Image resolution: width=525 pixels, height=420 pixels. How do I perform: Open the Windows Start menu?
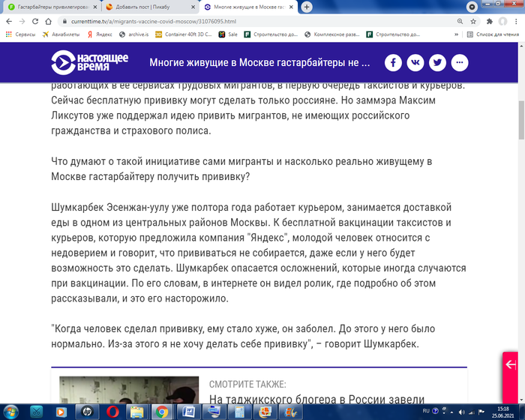[x=10, y=412]
